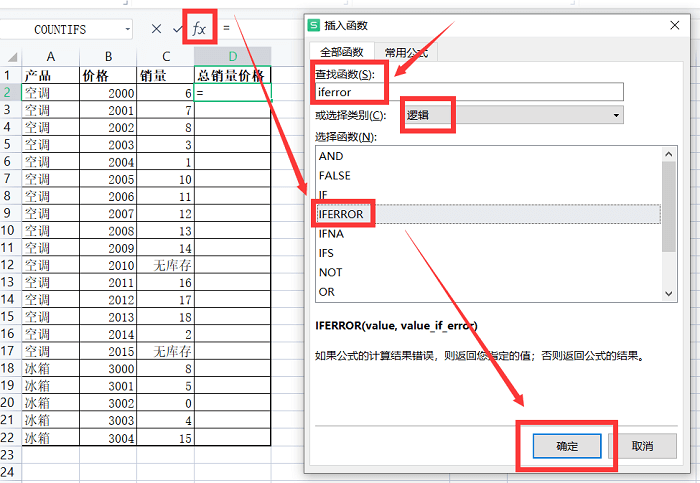The height and width of the screenshot is (483, 700).
Task: Click the cell with price 3004
Action: tap(108, 438)
